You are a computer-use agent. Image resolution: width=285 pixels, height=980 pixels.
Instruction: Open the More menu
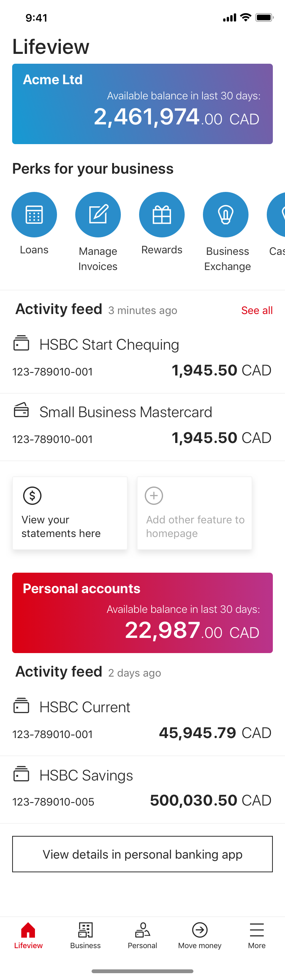(257, 935)
